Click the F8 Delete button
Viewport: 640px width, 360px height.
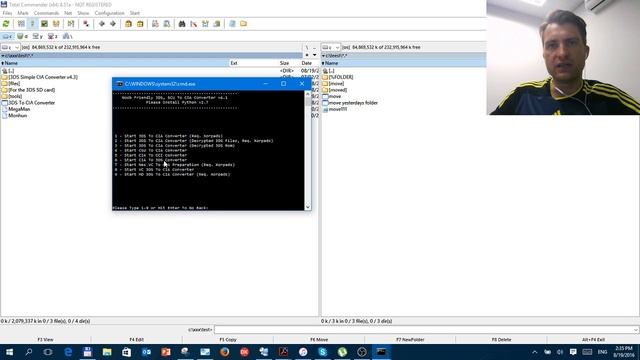click(501, 340)
